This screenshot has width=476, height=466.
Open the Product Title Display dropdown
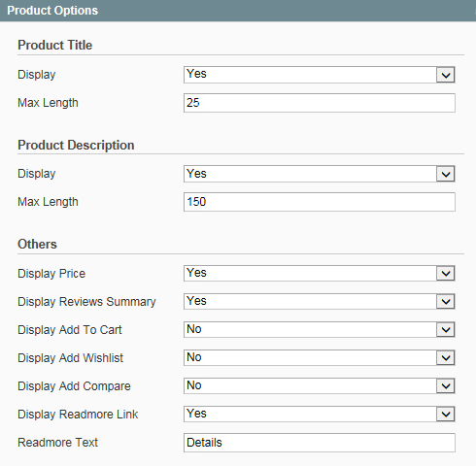coord(320,75)
